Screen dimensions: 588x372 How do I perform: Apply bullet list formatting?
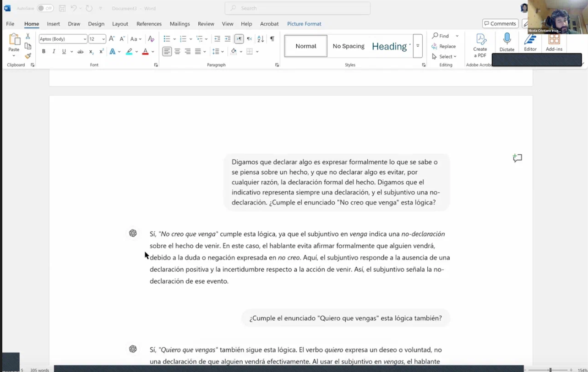click(x=167, y=39)
